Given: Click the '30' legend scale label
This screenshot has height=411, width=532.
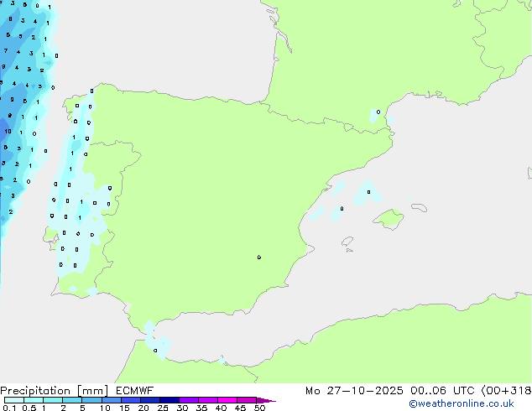Looking at the screenshot, I should (x=182, y=408).
